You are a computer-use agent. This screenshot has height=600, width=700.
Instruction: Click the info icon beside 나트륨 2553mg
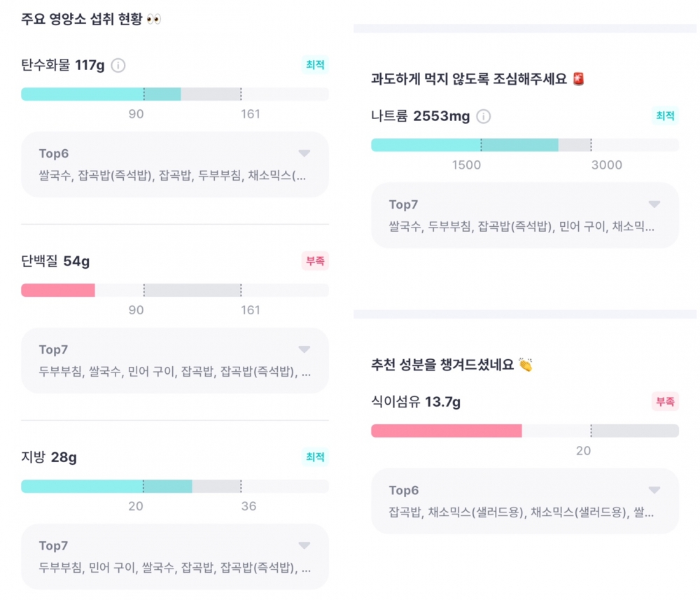pos(483,116)
